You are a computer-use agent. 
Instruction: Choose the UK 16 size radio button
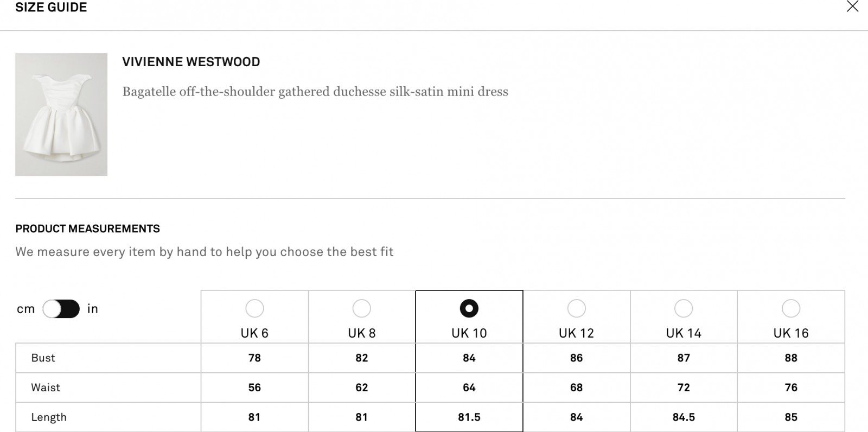click(790, 308)
